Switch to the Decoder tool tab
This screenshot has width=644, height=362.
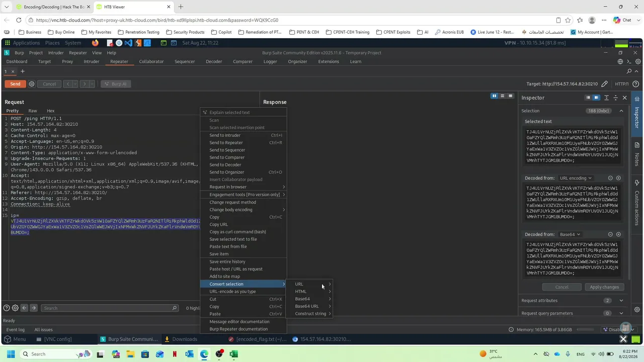pos(214,61)
